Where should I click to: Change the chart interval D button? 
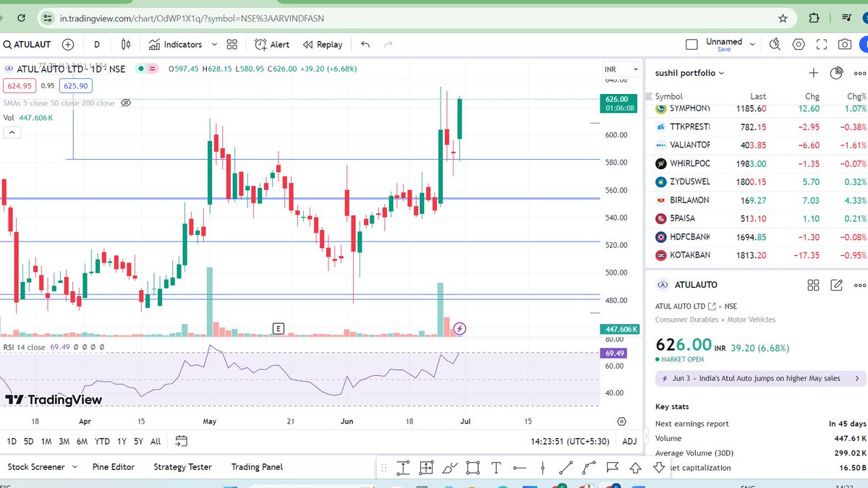97,44
